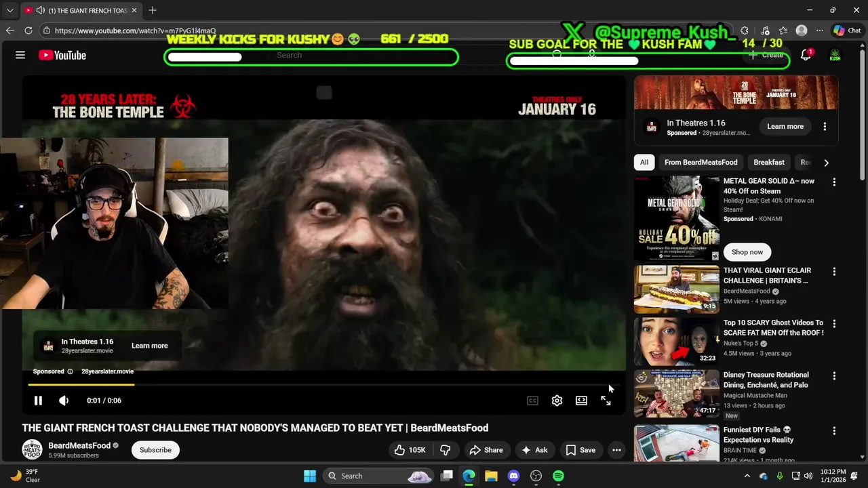The width and height of the screenshot is (868, 488).
Task: Pause the video playback
Action: point(38,401)
